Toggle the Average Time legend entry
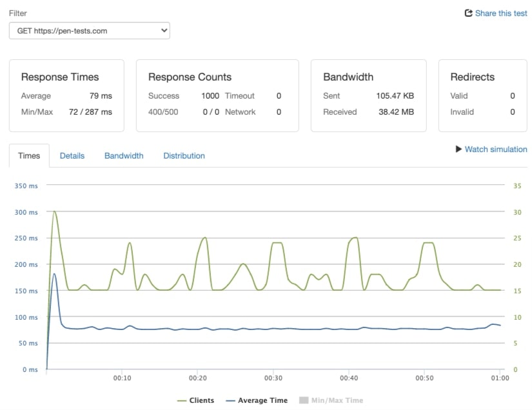The image size is (532, 410). pos(257,400)
